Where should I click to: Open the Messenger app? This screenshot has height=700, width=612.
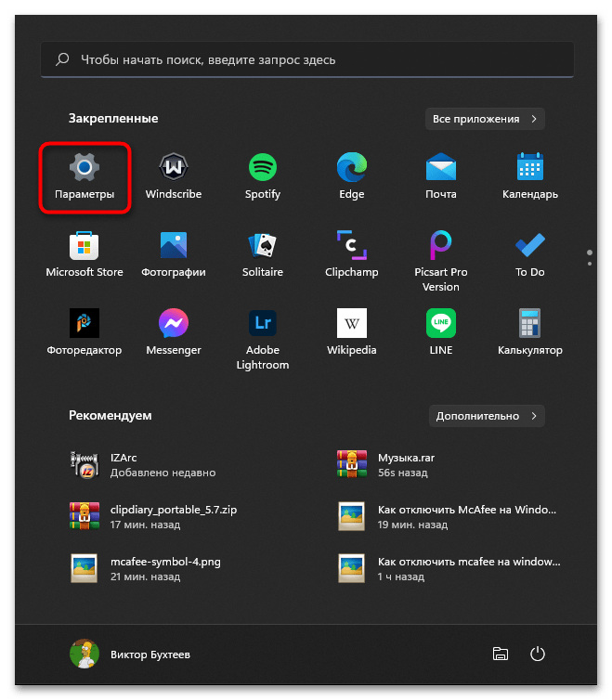[x=174, y=333]
